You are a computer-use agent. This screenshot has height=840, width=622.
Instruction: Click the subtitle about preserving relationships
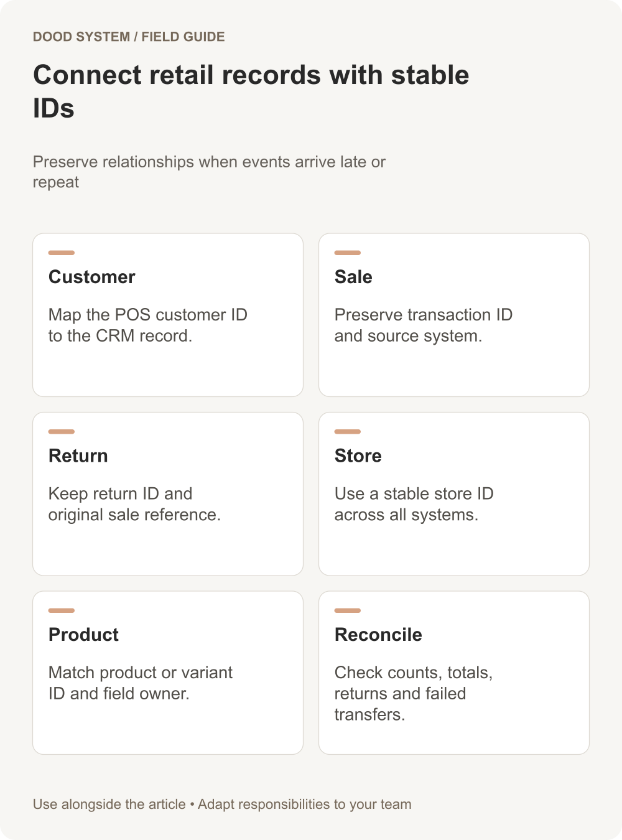(x=209, y=172)
